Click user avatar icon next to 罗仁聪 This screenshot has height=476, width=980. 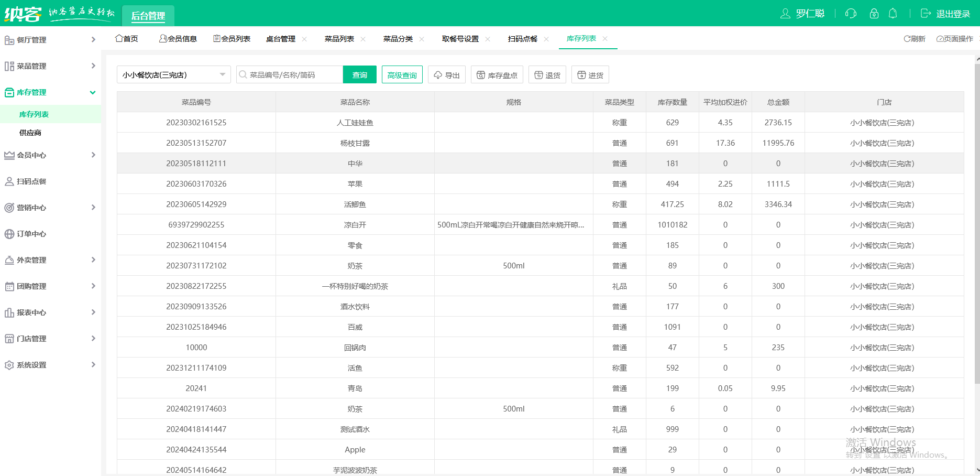(x=785, y=14)
